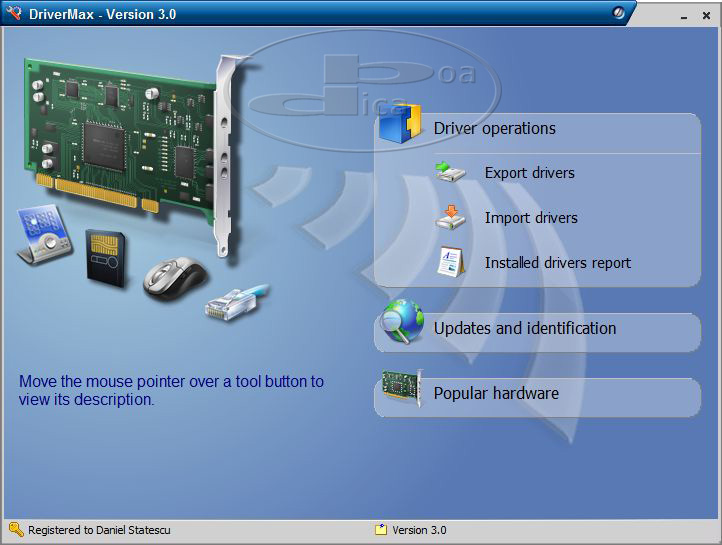Click the Registered to Daniel Statescu text
The width and height of the screenshot is (722, 545).
coord(92,530)
